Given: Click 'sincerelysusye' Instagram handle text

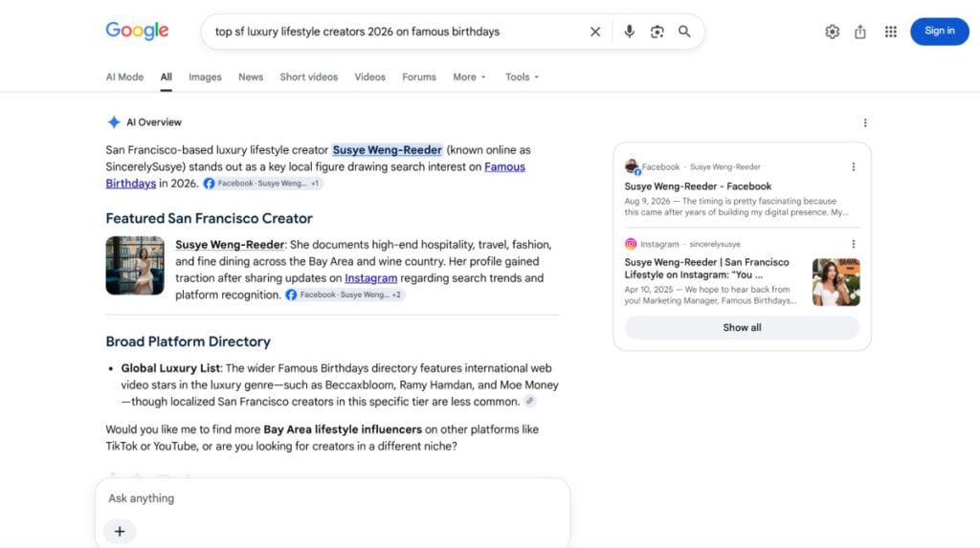Looking at the screenshot, I should [x=714, y=244].
